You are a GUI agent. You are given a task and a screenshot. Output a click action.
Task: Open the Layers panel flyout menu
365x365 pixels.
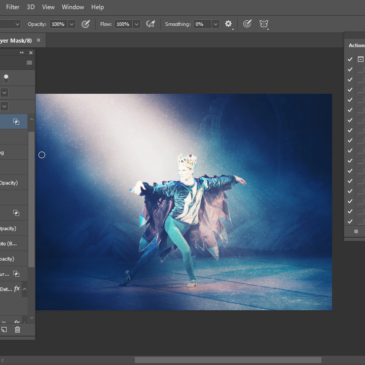pos(29,63)
